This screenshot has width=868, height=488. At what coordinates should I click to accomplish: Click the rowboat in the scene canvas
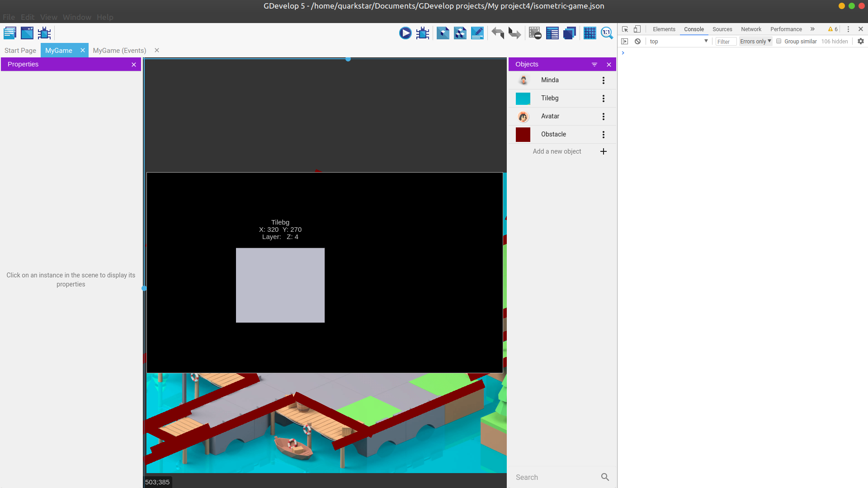pyautogui.click(x=293, y=448)
